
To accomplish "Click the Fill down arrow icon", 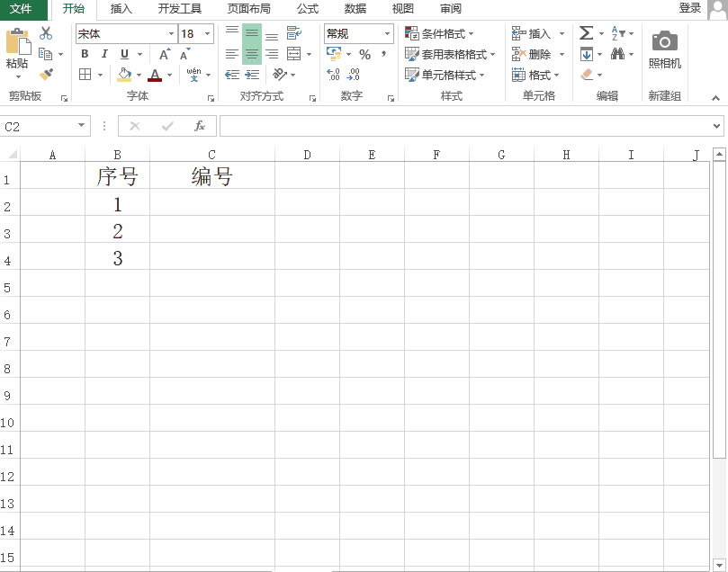I will click(587, 54).
